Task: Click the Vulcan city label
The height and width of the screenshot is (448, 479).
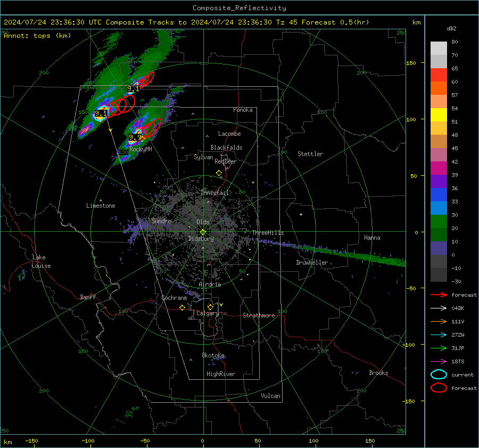Action: pyautogui.click(x=271, y=396)
